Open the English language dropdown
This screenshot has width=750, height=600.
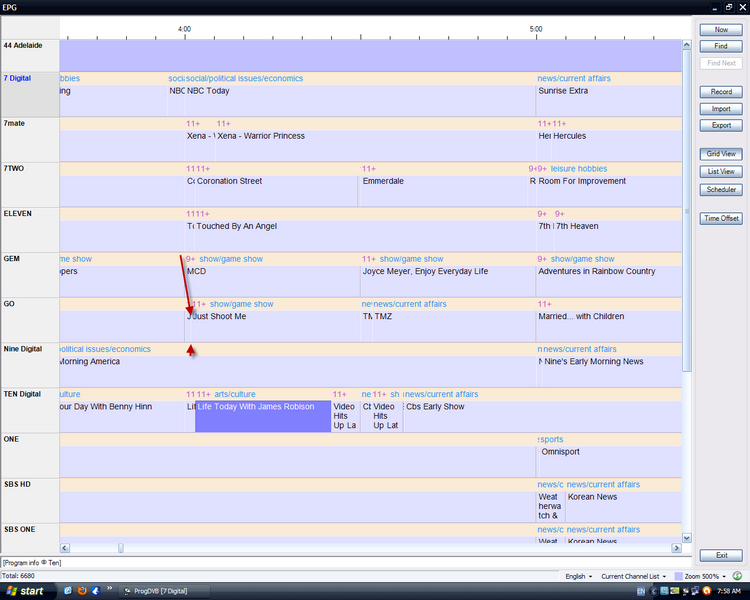click(579, 576)
